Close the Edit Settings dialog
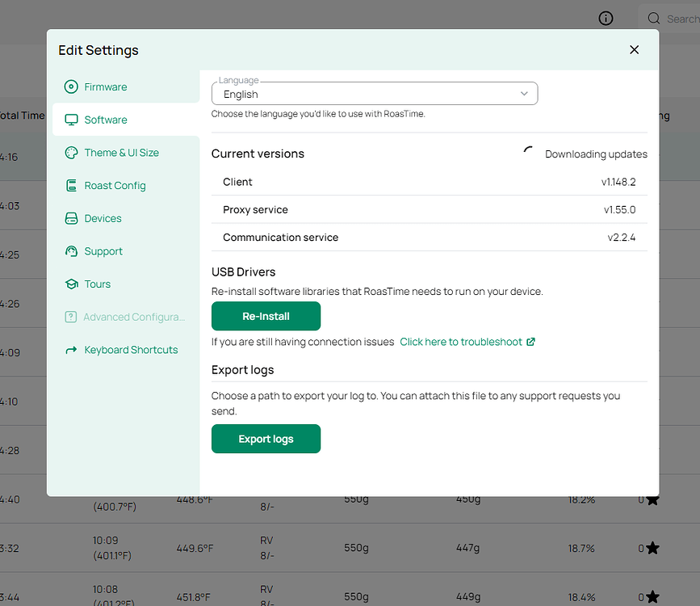 point(634,50)
